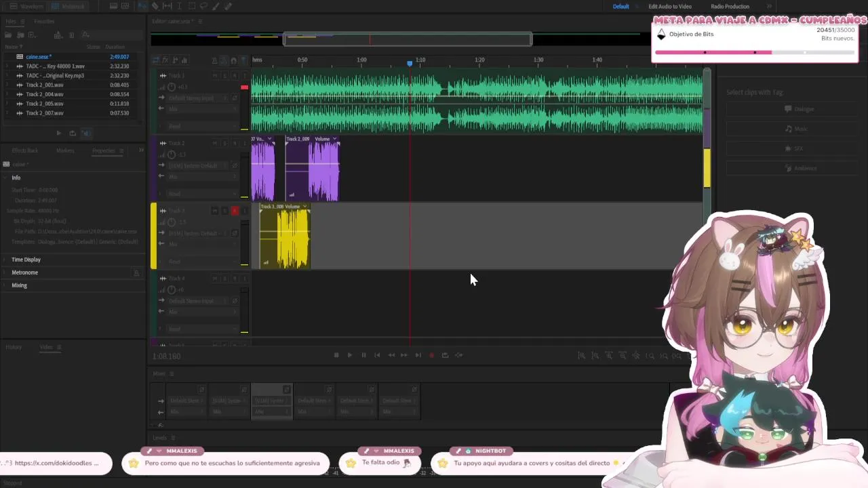Start playback in the transport bar
Image resolution: width=868 pixels, height=488 pixels.
[349, 355]
